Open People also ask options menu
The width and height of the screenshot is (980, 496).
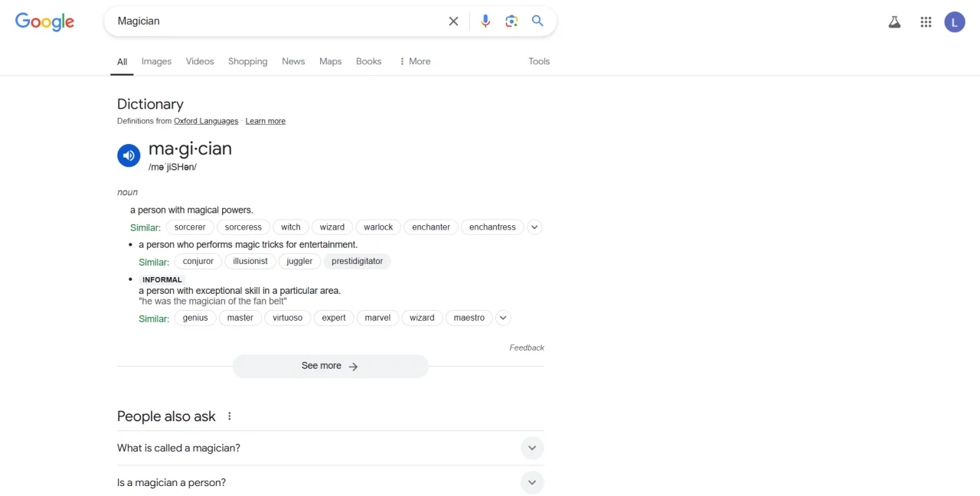(229, 416)
